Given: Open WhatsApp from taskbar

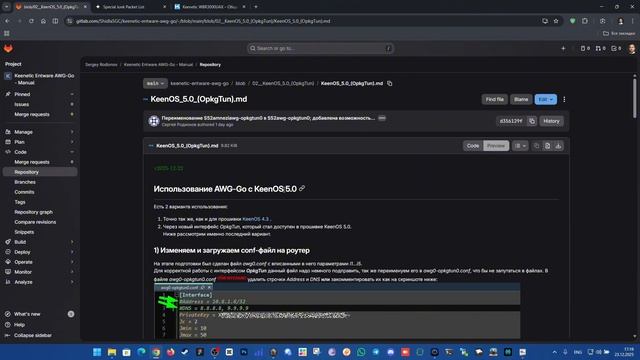Looking at the screenshot, I should click(x=361, y=352).
